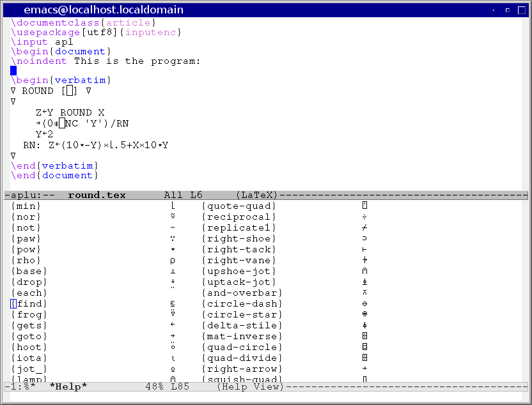This screenshot has width=532, height=405.
Task: Click the {iota} entry in list
Action: (x=27, y=358)
